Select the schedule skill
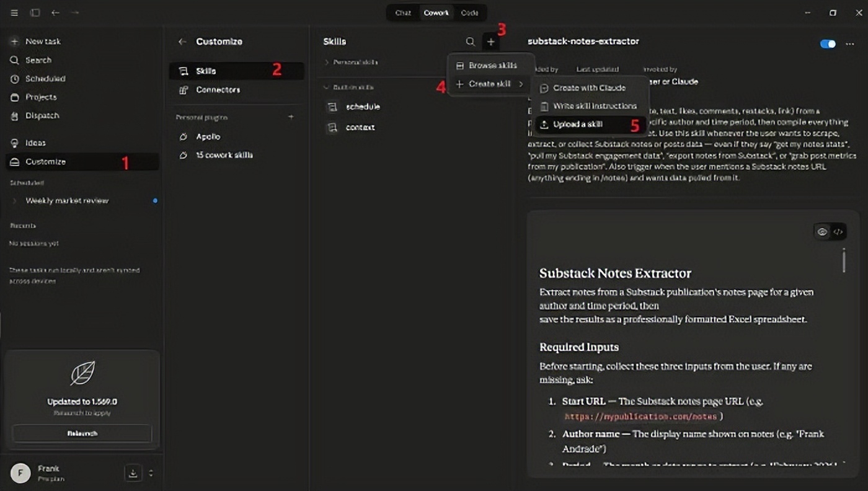 (x=363, y=107)
